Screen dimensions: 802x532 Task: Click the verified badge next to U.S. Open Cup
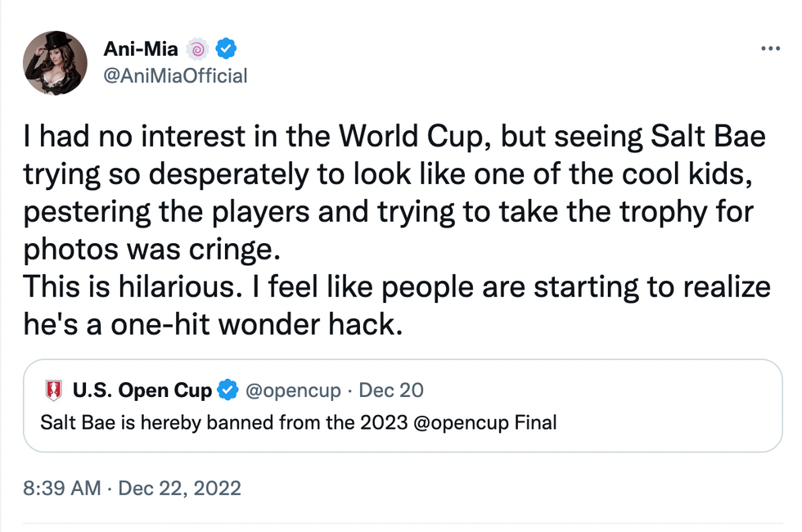pos(228,390)
